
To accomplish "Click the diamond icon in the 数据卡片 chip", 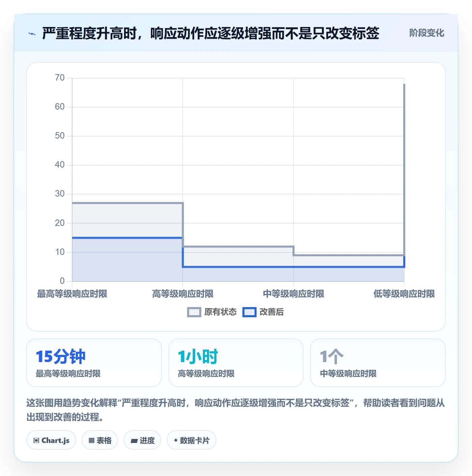I will (x=176, y=440).
